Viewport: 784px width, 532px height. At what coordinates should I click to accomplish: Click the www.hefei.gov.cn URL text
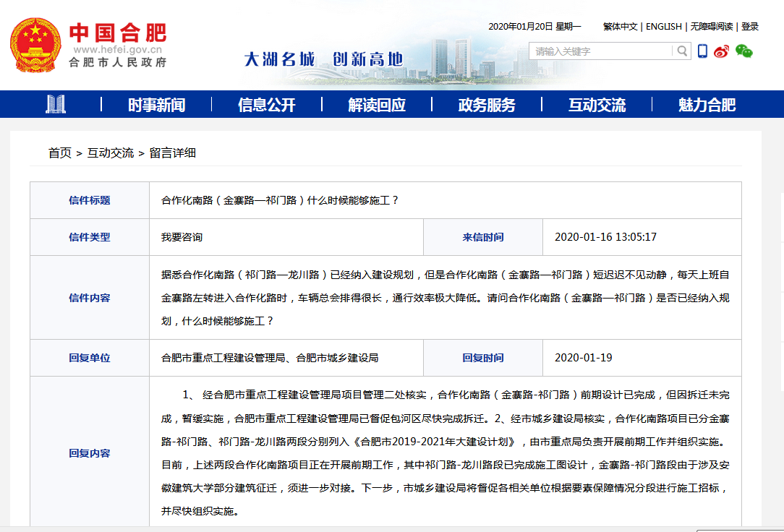117,49
